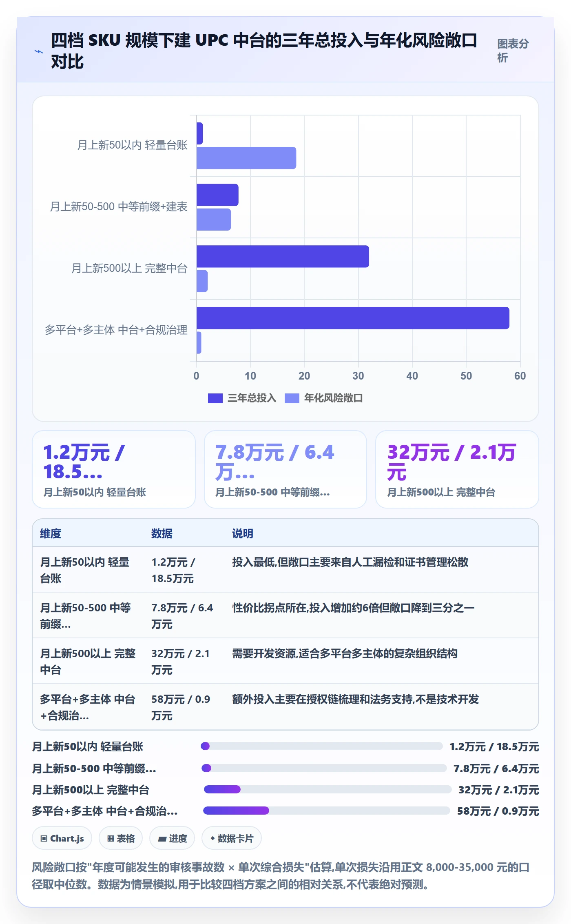Image resolution: width=571 pixels, height=924 pixels.
Task: Click description 额外投入主要在授权链梳理
Action: pyautogui.click(x=355, y=699)
